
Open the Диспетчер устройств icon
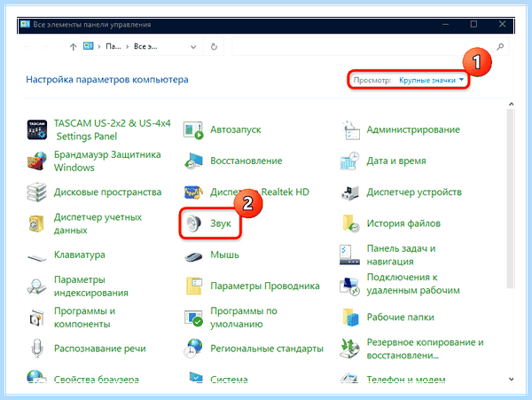[350, 192]
